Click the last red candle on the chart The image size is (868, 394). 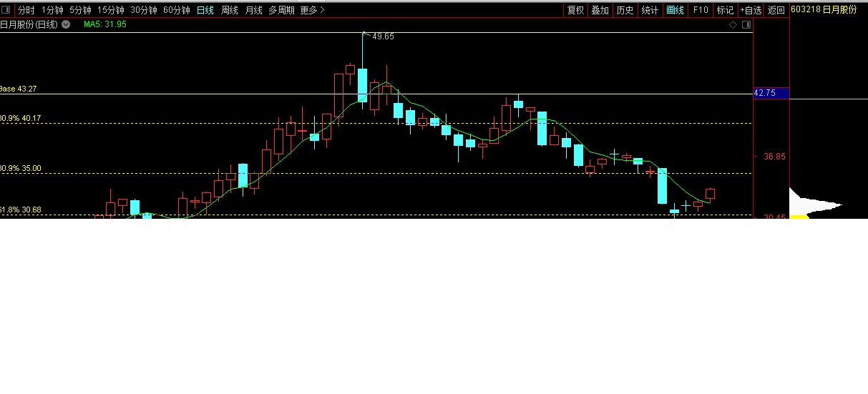point(710,194)
